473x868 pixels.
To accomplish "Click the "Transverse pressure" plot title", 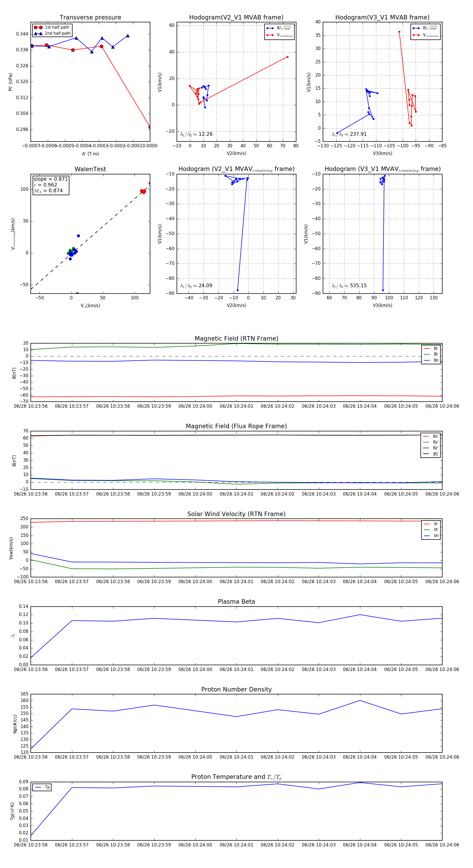I will pyautogui.click(x=90, y=18).
